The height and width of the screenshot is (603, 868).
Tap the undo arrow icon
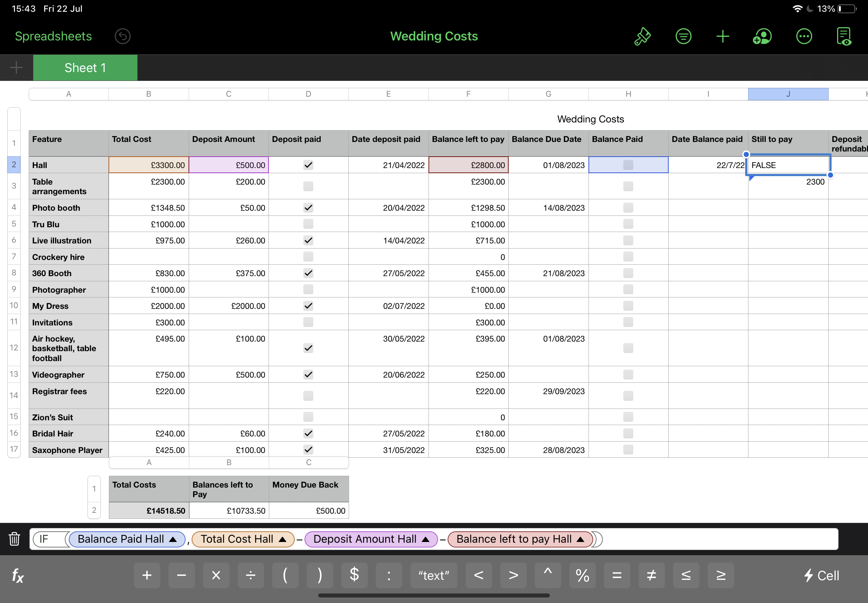[x=122, y=36]
